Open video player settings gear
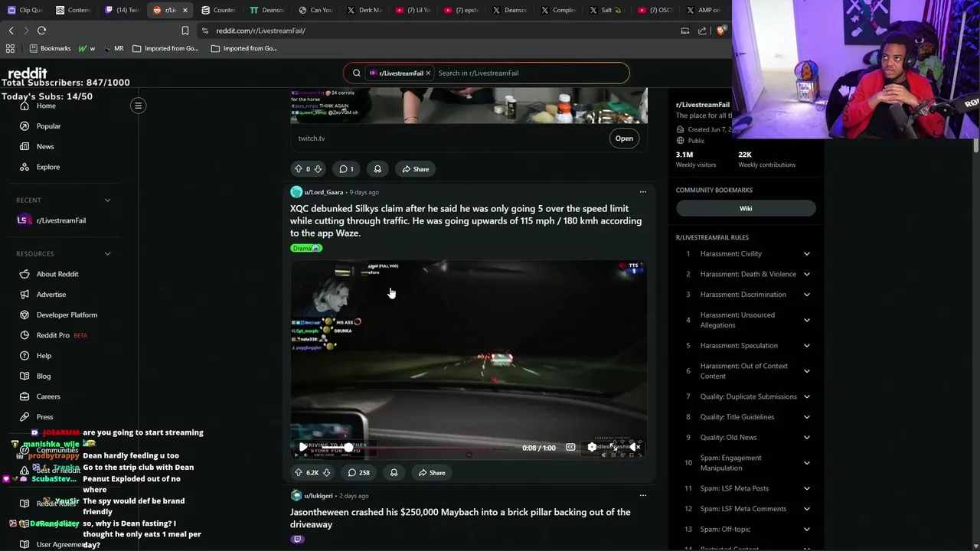Screen dimensions: 980x551 click(x=592, y=447)
